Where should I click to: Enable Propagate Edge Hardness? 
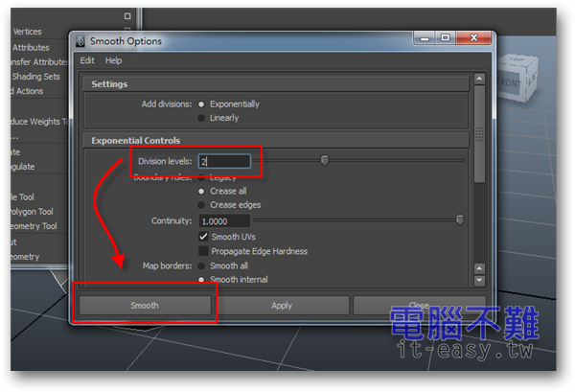tap(204, 251)
